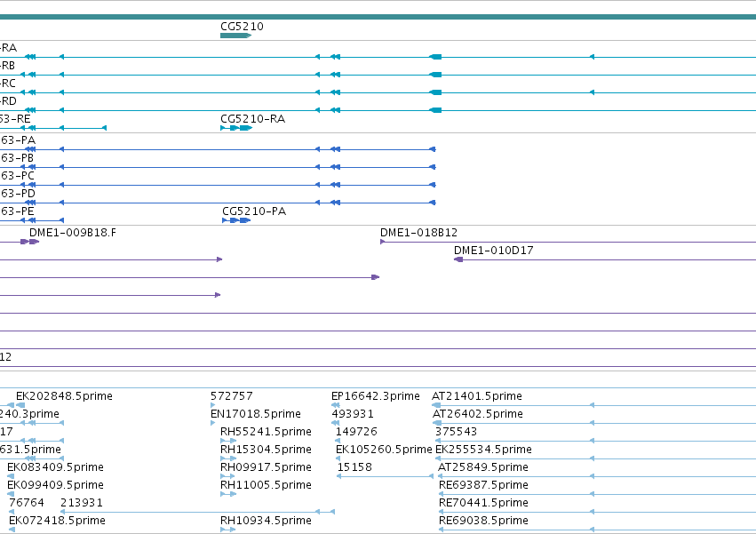Select the AT26402.5prime EST label
756x534 pixels.
coord(478,414)
